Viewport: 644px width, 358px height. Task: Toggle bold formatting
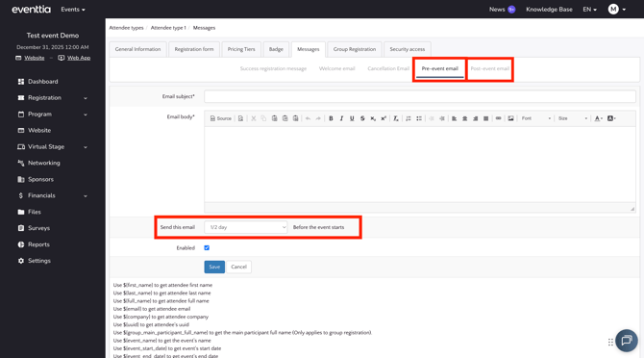click(x=331, y=118)
